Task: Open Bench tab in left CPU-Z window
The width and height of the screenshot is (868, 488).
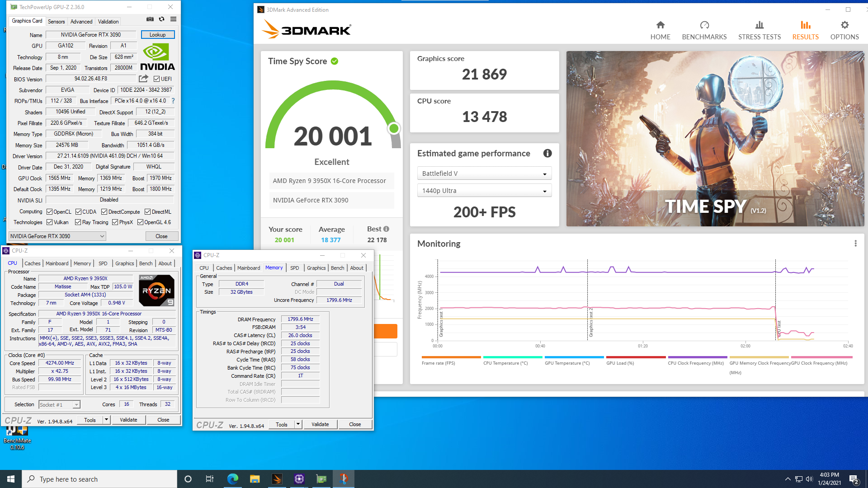Action: (146, 263)
